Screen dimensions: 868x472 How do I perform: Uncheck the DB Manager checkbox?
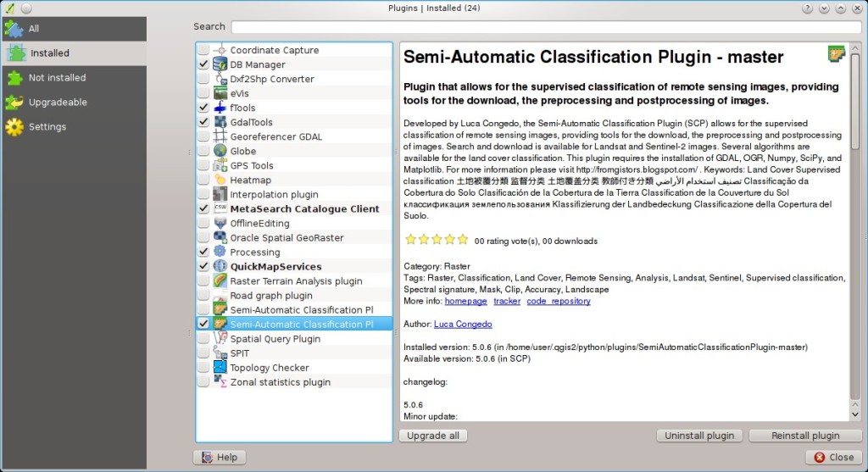pyautogui.click(x=203, y=64)
